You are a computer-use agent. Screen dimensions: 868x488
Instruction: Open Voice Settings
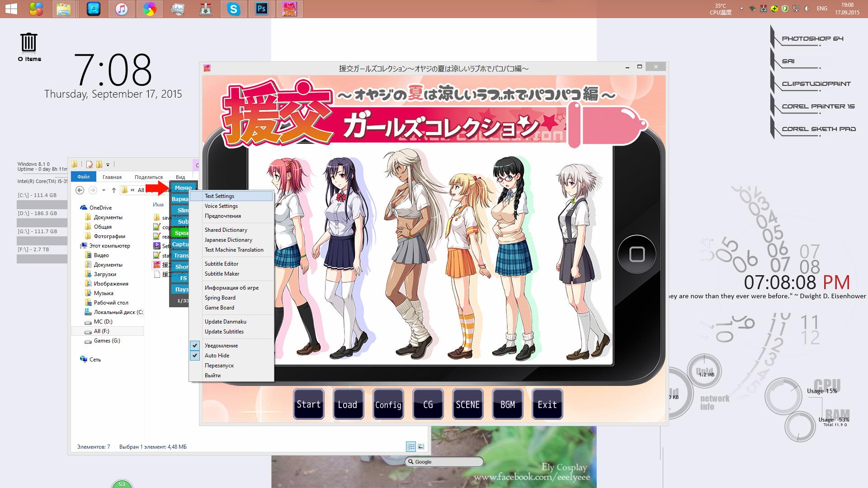point(231,206)
